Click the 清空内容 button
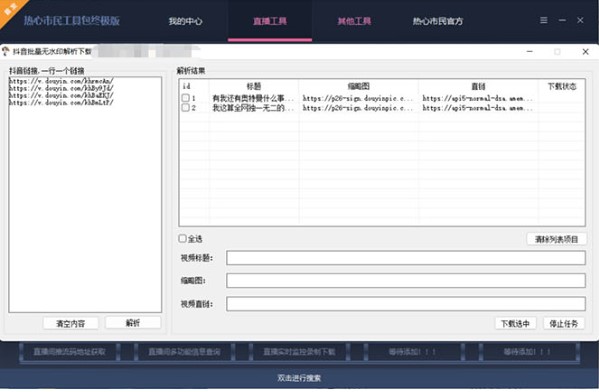Image resolution: width=599 pixels, height=392 pixels. [71, 324]
